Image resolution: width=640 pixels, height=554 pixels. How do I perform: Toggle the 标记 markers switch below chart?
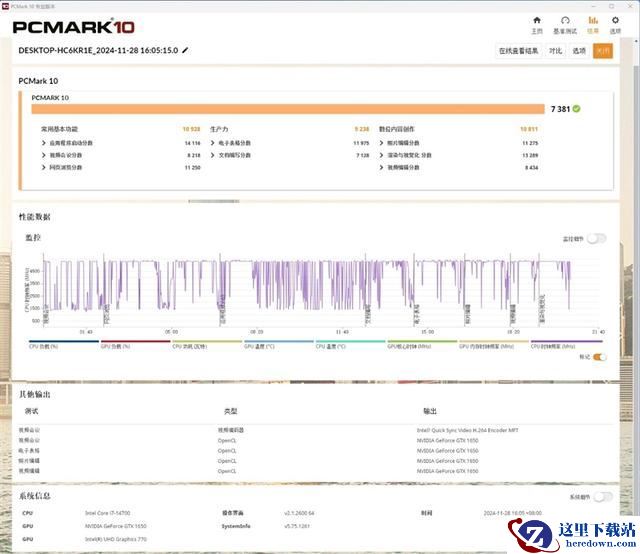pos(599,357)
